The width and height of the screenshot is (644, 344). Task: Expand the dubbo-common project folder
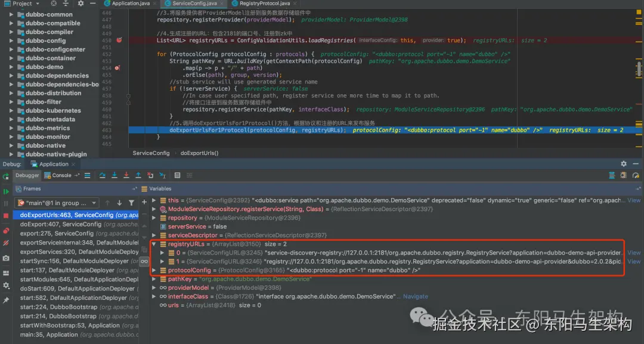tap(11, 14)
